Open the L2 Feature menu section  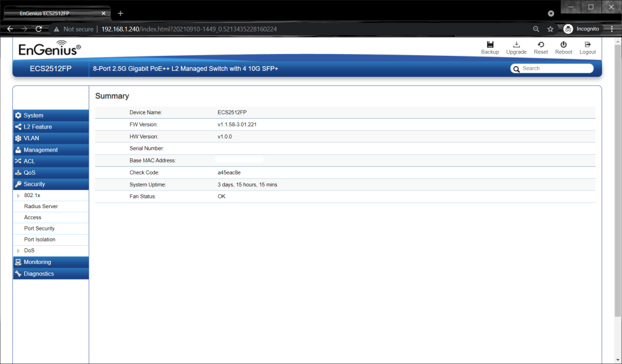(x=51, y=127)
